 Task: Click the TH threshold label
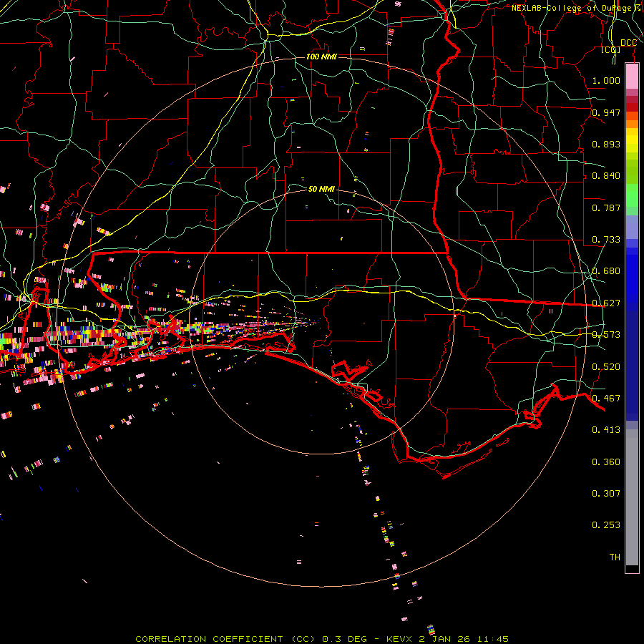click(x=615, y=557)
